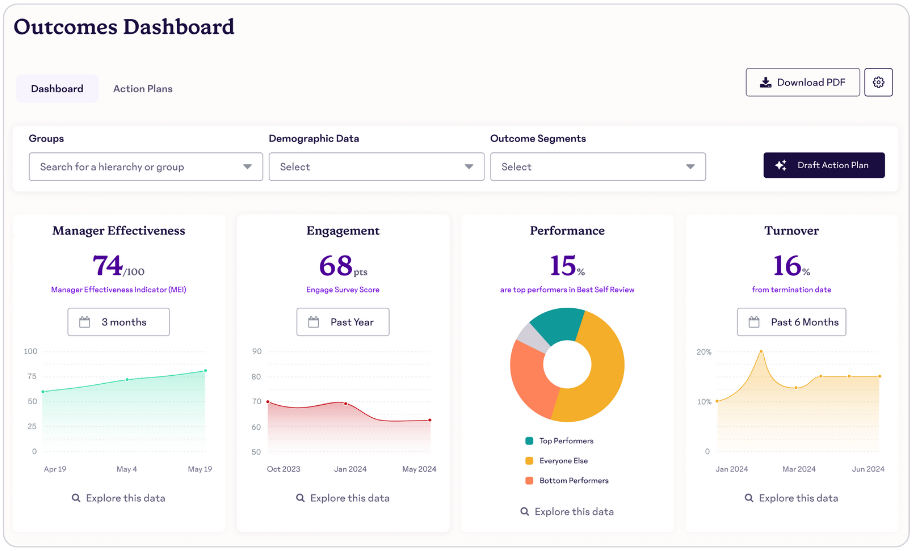This screenshot has height=551, width=915.
Task: Click calendar icon in Past 6 Months selector
Action: (x=754, y=322)
